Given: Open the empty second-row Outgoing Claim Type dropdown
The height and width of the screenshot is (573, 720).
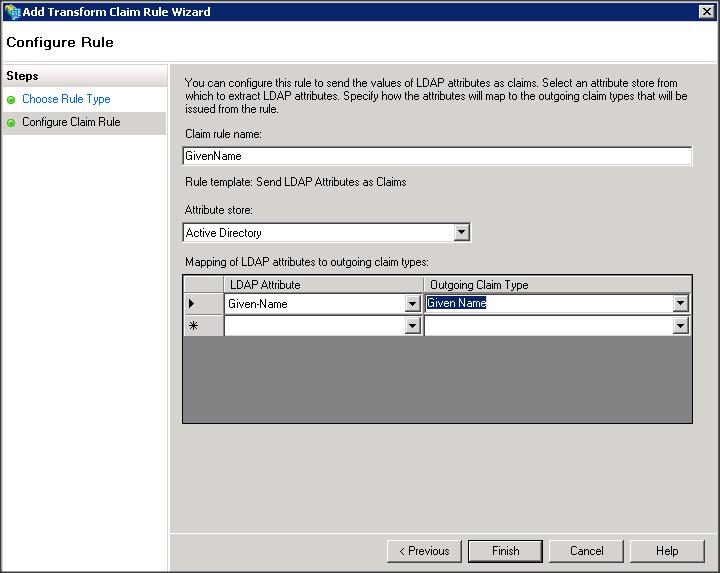Looking at the screenshot, I should (681, 326).
